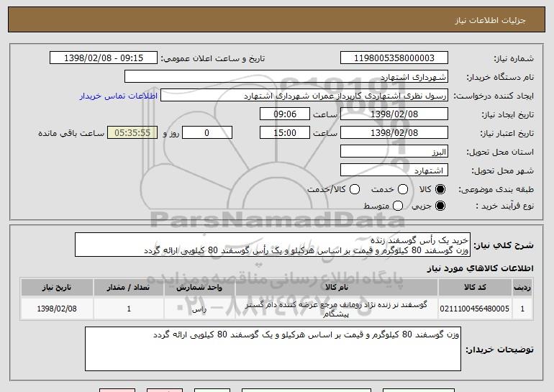Select the کالا/خدمت category radio button

(x=355, y=189)
